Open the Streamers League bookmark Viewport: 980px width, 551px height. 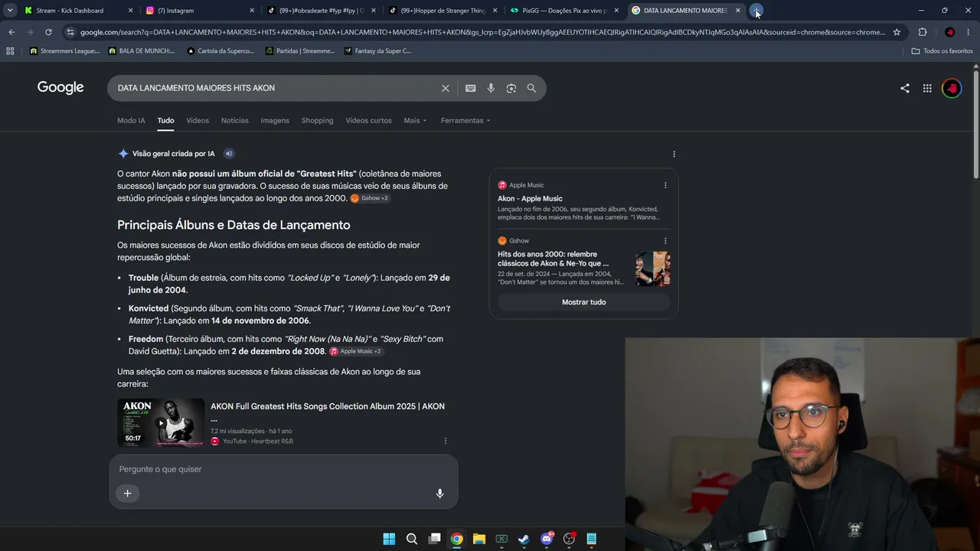point(64,51)
